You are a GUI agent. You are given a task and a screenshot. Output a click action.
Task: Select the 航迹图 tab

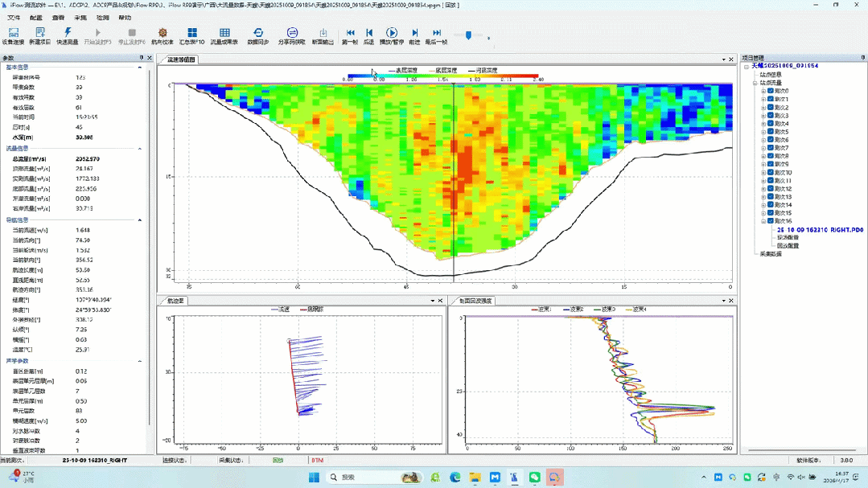tap(175, 301)
